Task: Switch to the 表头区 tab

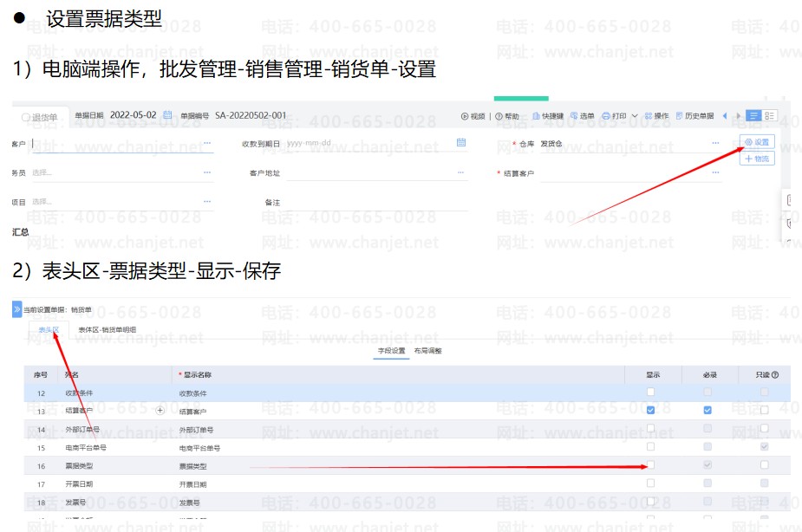Action: coord(49,329)
